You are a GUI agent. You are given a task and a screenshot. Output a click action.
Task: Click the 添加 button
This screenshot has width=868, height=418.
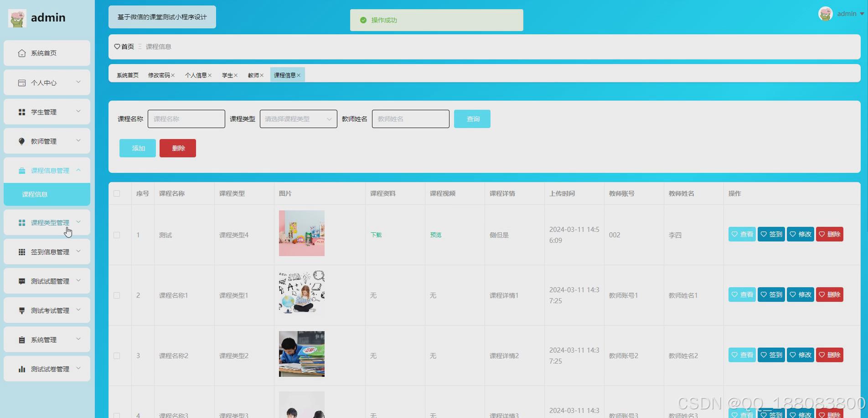coord(138,148)
